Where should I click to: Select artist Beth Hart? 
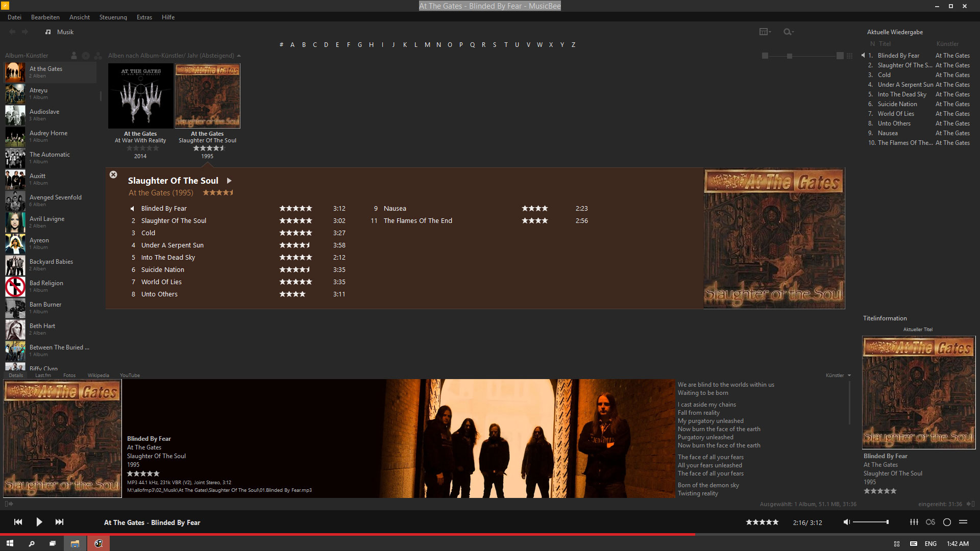(x=50, y=330)
